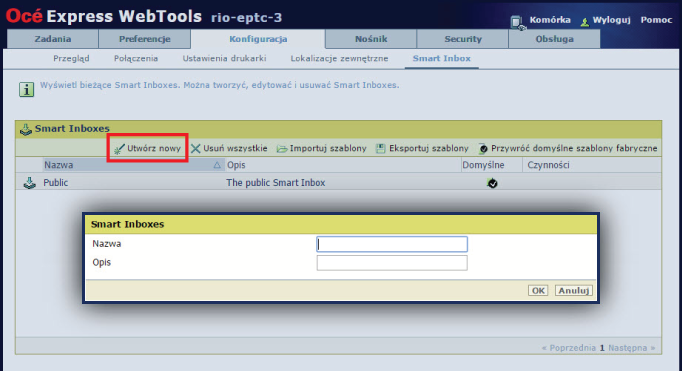Open the Przegląd sub-tab

tap(71, 58)
